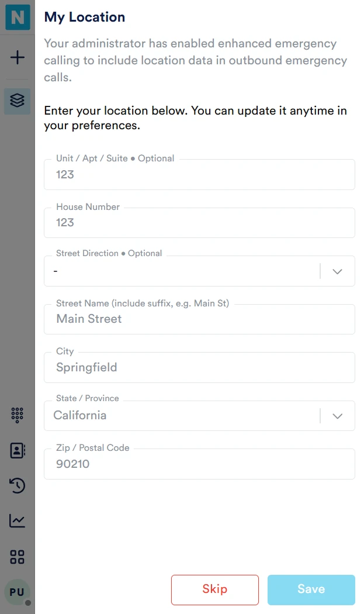Click the State / Province chevron arrow
364x614 pixels.
coord(337,416)
